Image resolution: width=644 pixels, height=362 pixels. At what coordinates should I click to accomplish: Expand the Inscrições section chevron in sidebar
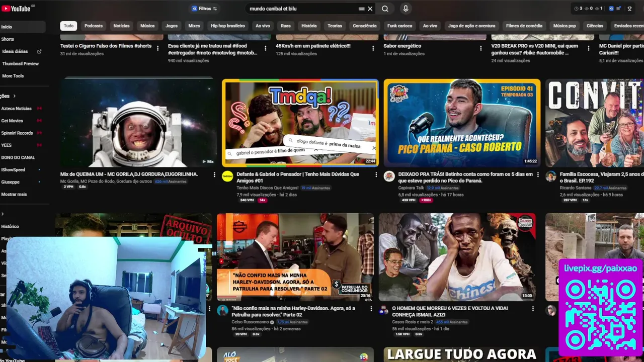14,96
